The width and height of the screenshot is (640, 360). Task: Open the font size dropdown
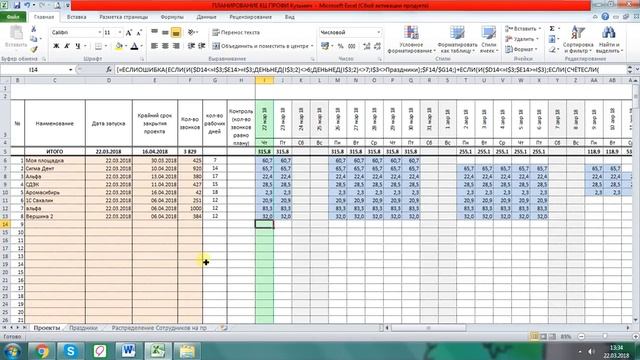click(120, 32)
